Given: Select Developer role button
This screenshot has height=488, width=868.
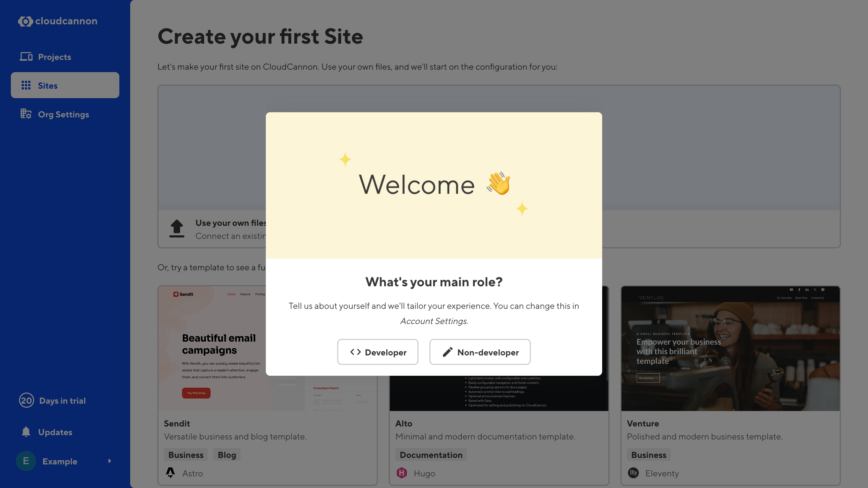Looking at the screenshot, I should click(x=377, y=352).
